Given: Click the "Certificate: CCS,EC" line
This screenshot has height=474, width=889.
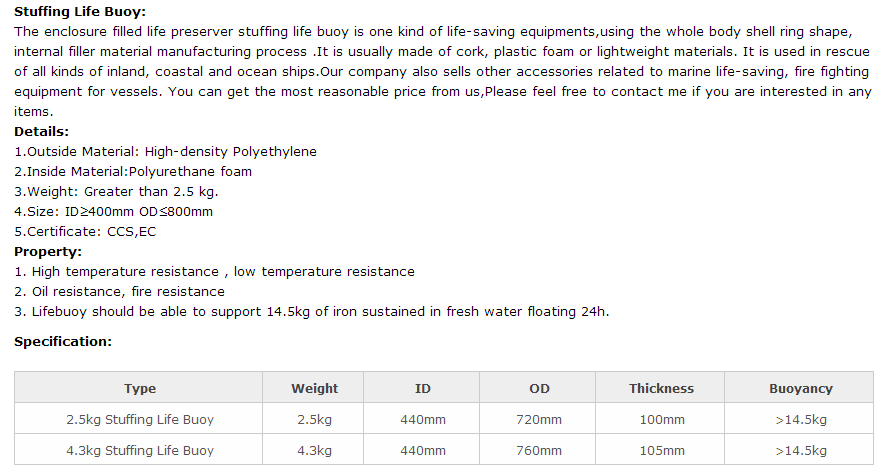Looking at the screenshot, I should coord(85,232).
